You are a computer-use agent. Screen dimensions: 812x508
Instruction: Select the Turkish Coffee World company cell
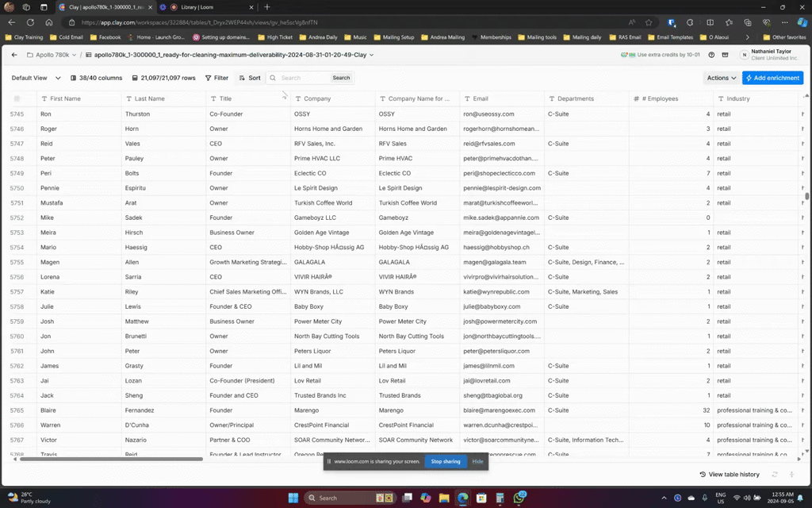332,202
